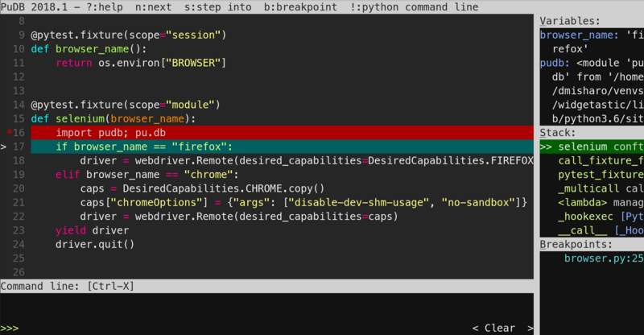Image resolution: width=644 pixels, height=335 pixels.
Task: Click 'n:next' in the top bar
Action: [x=153, y=7]
